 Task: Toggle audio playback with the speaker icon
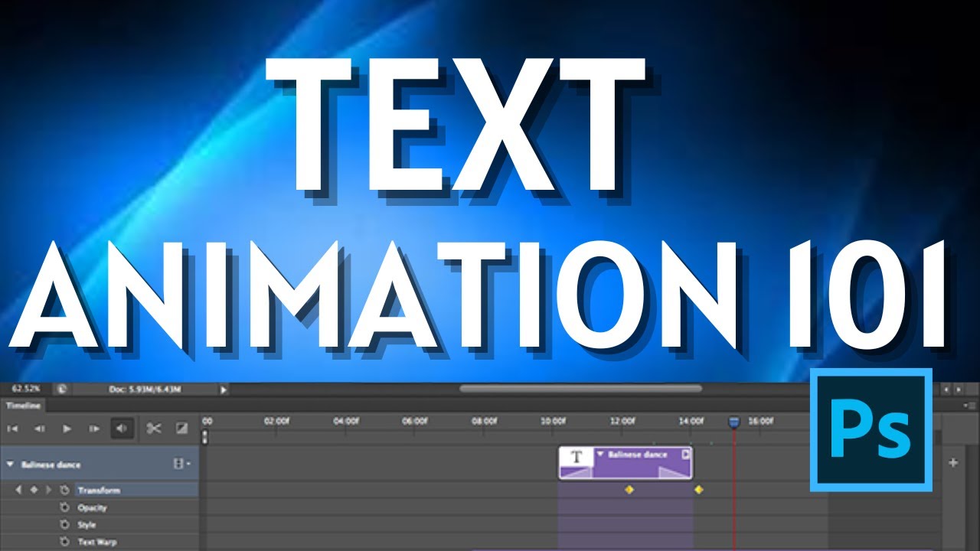(x=121, y=429)
